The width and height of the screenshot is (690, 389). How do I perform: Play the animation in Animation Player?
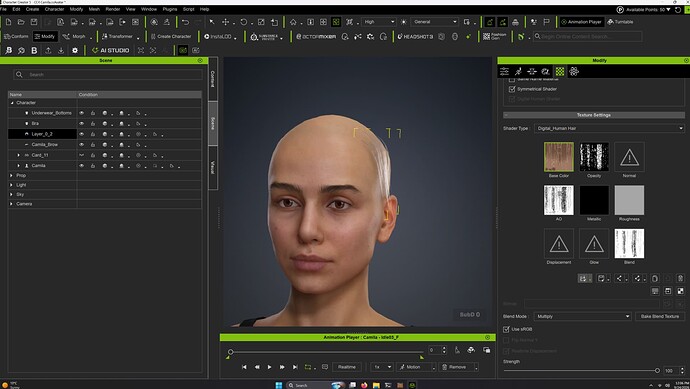coord(269,367)
